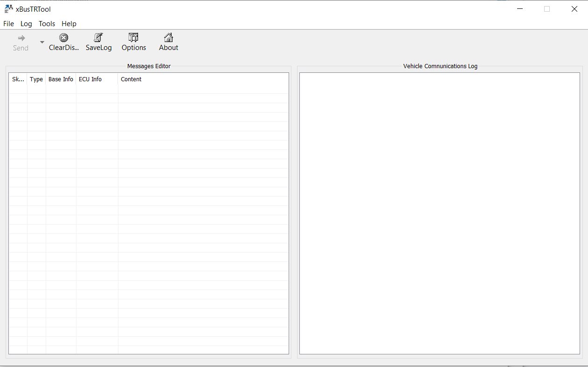588x367 pixels.
Task: Click the Send toolbar icon
Action: pyautogui.click(x=21, y=37)
